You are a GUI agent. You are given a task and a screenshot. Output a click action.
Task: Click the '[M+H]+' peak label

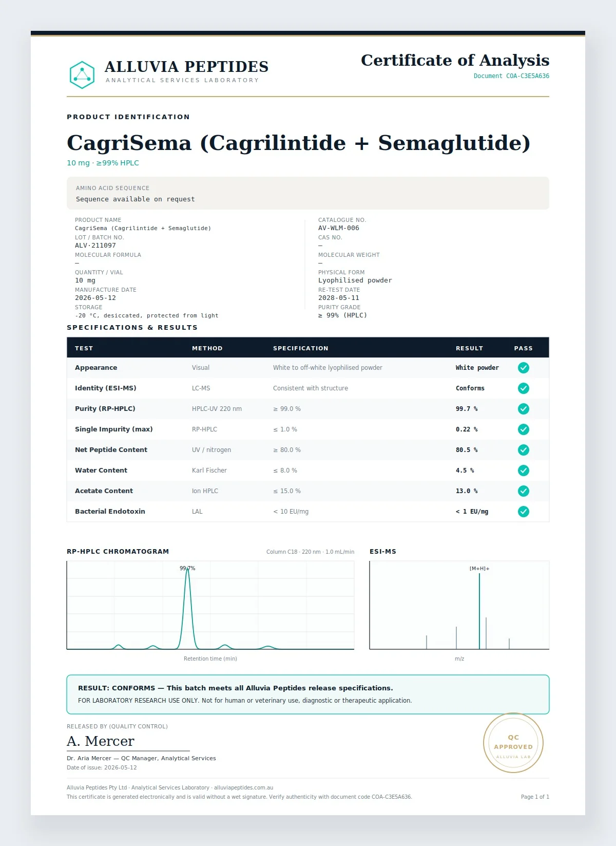click(479, 569)
